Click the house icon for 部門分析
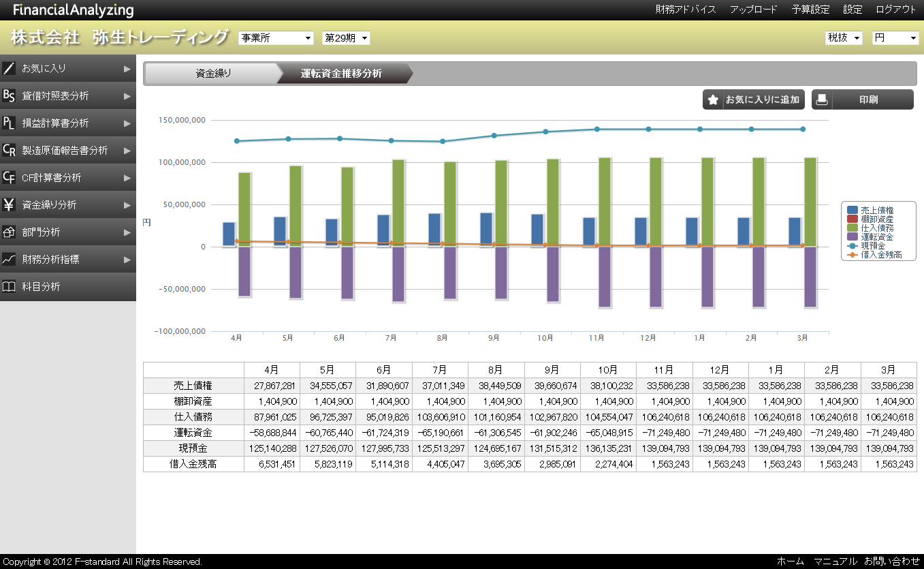This screenshot has height=569, width=924. click(9, 232)
